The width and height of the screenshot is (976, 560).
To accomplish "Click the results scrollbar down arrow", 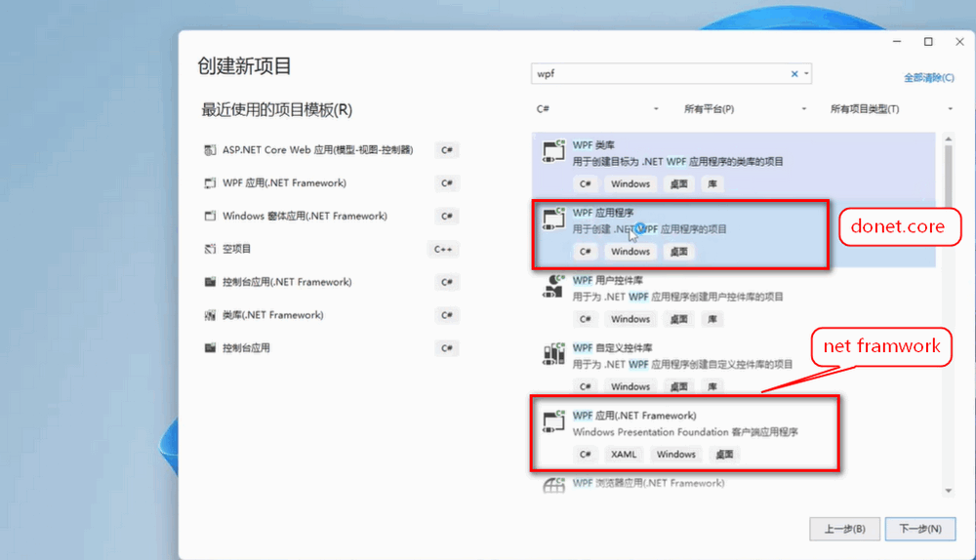I will point(949,491).
